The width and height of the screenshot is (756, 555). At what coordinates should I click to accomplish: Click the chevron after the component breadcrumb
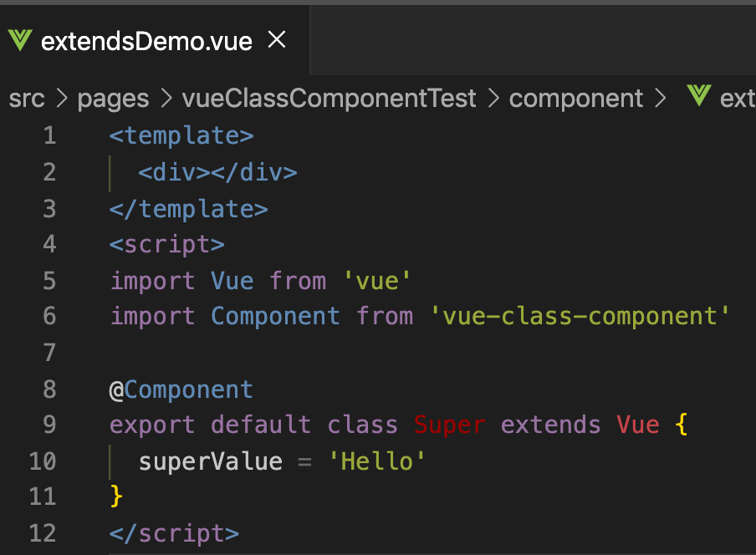click(660, 99)
